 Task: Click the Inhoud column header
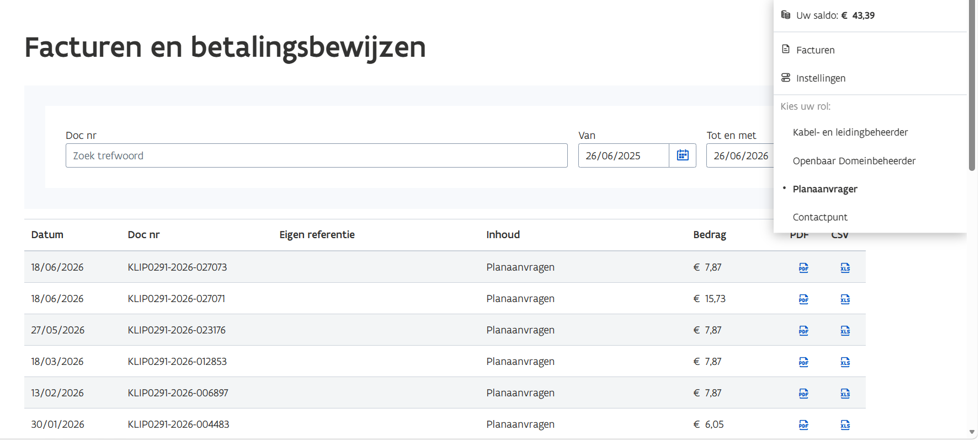pyautogui.click(x=503, y=235)
